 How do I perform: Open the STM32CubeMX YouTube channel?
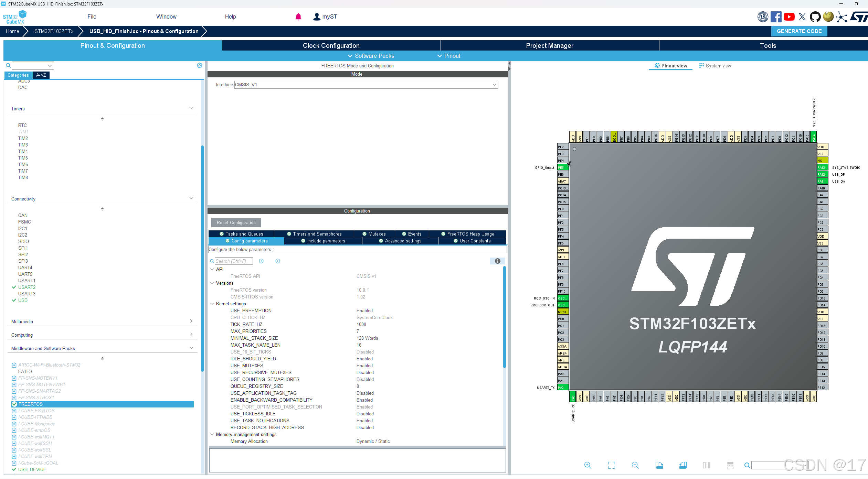[789, 17]
